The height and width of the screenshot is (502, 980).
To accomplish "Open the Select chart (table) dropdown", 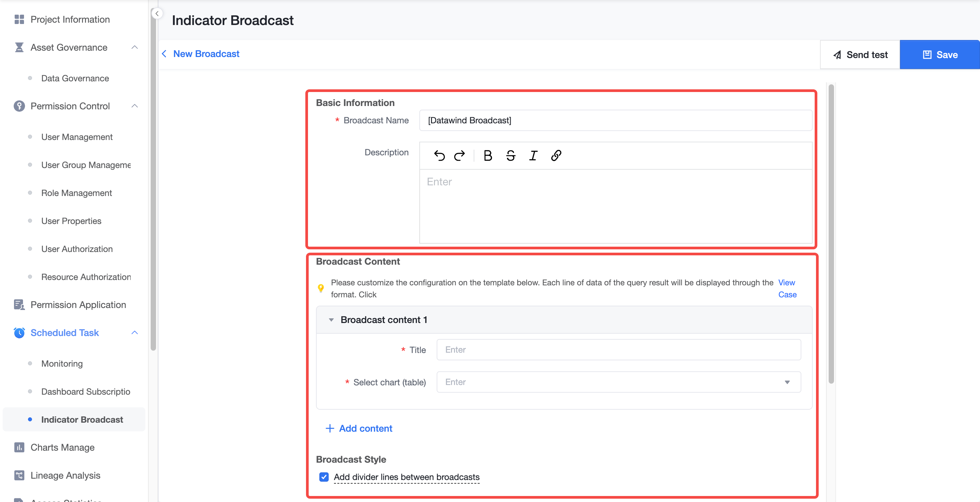I will coord(619,382).
